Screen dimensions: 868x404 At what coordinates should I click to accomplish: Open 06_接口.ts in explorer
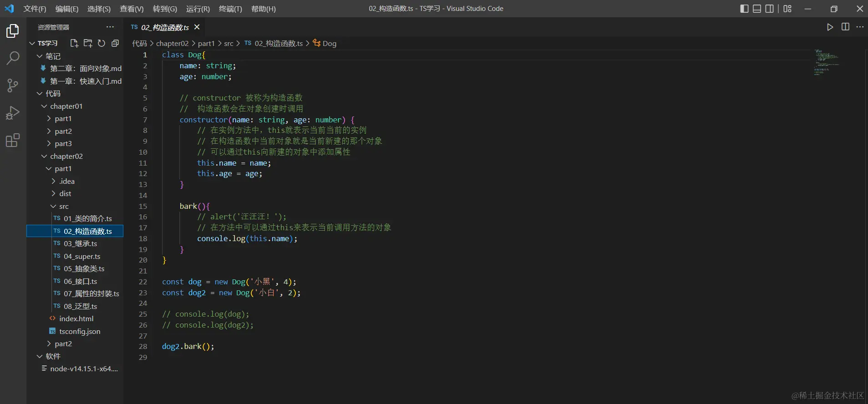[80, 281]
